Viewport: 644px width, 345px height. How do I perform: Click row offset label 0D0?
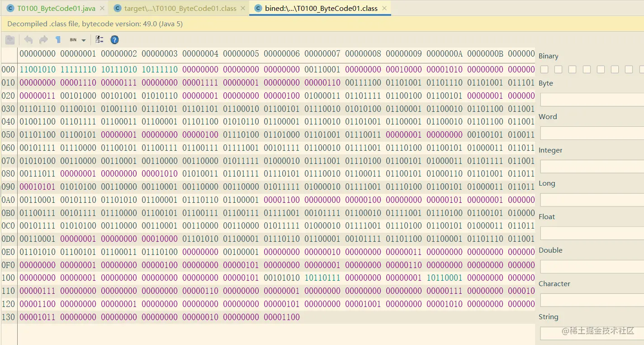coord(9,239)
